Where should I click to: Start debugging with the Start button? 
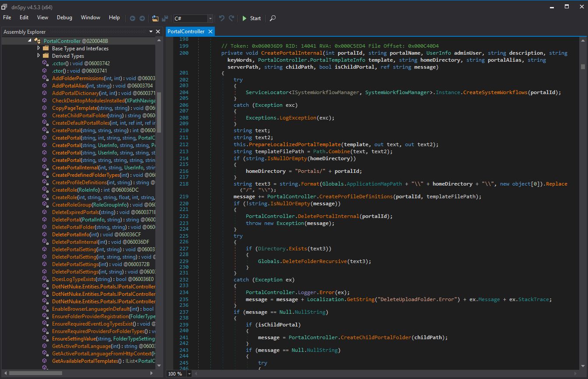[252, 18]
